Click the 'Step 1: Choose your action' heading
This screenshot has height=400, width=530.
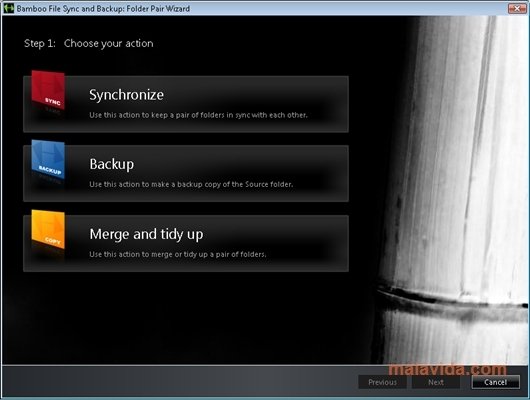pos(89,43)
